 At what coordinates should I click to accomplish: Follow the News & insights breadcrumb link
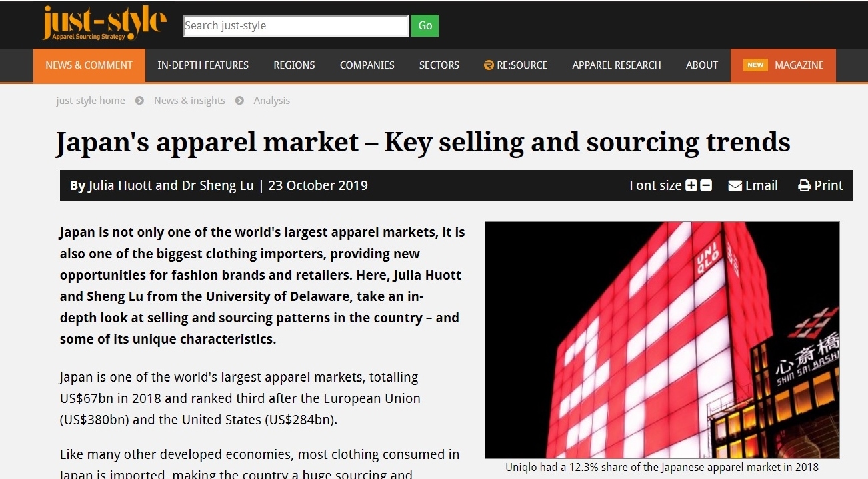pos(189,101)
